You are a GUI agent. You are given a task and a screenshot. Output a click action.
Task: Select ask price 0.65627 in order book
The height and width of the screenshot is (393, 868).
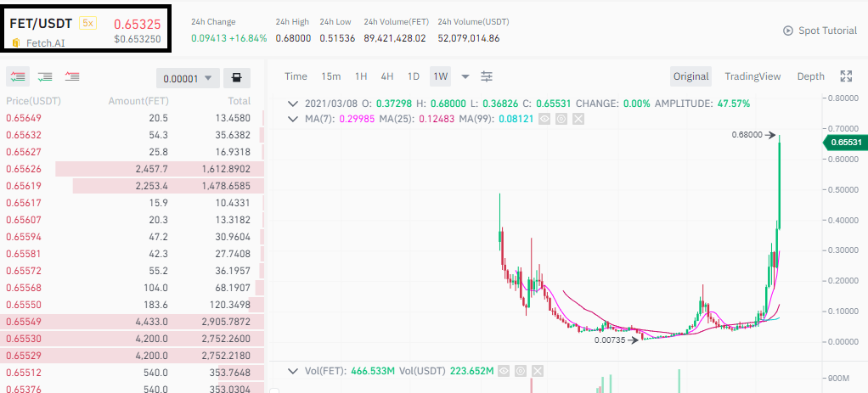point(24,152)
